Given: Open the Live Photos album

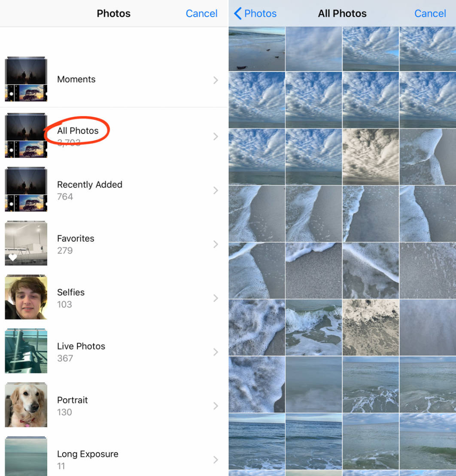Looking at the screenshot, I should 81,346.
